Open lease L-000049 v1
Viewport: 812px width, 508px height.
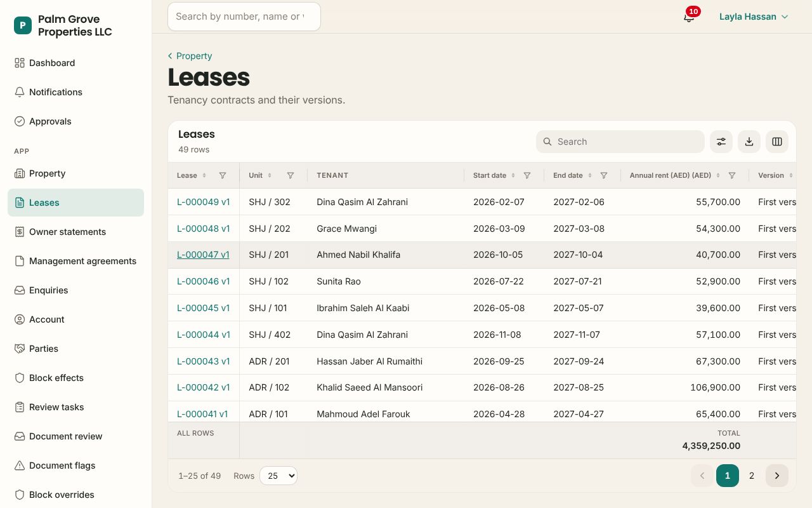(203, 202)
